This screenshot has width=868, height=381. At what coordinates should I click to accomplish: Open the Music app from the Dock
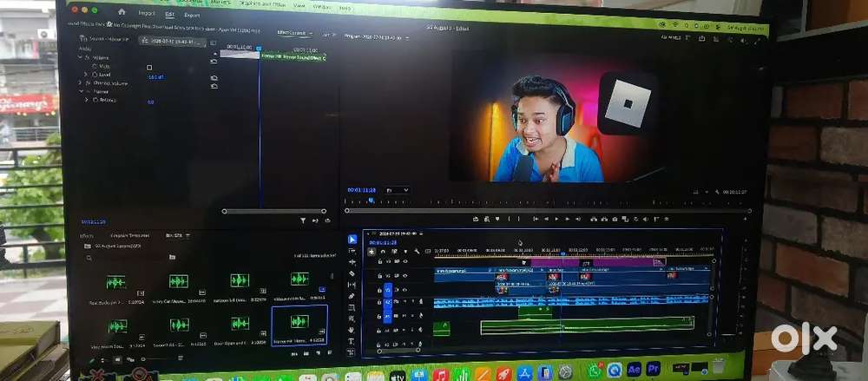click(441, 375)
